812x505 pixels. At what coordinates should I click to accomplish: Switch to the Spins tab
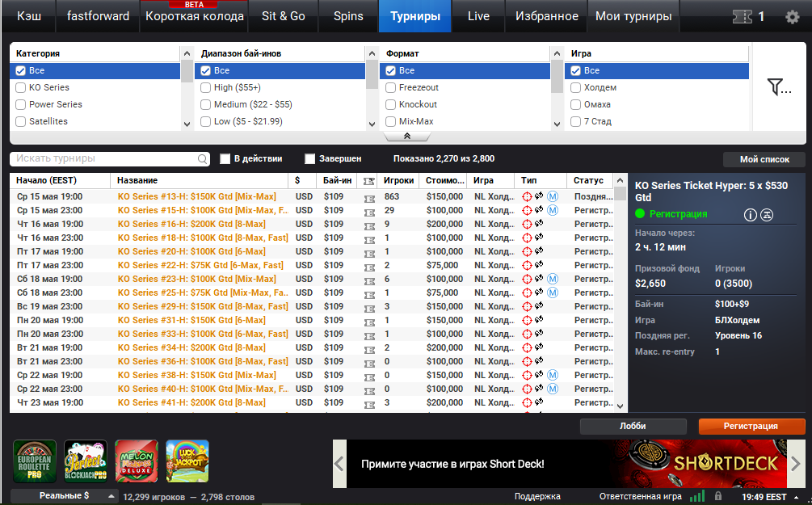tap(348, 16)
